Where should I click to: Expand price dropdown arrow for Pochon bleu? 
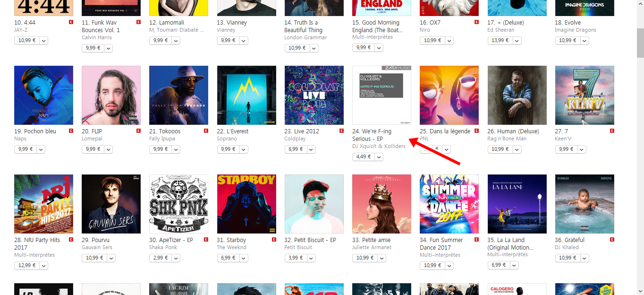click(41, 149)
